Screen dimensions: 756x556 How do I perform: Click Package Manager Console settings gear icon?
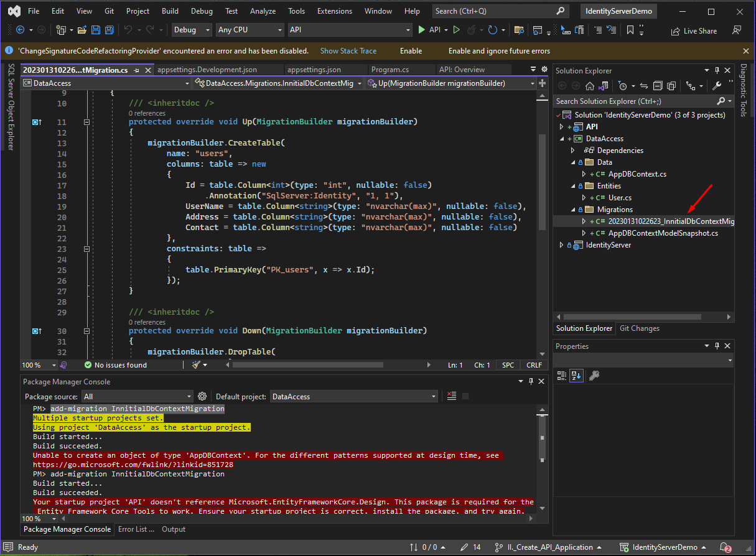202,396
